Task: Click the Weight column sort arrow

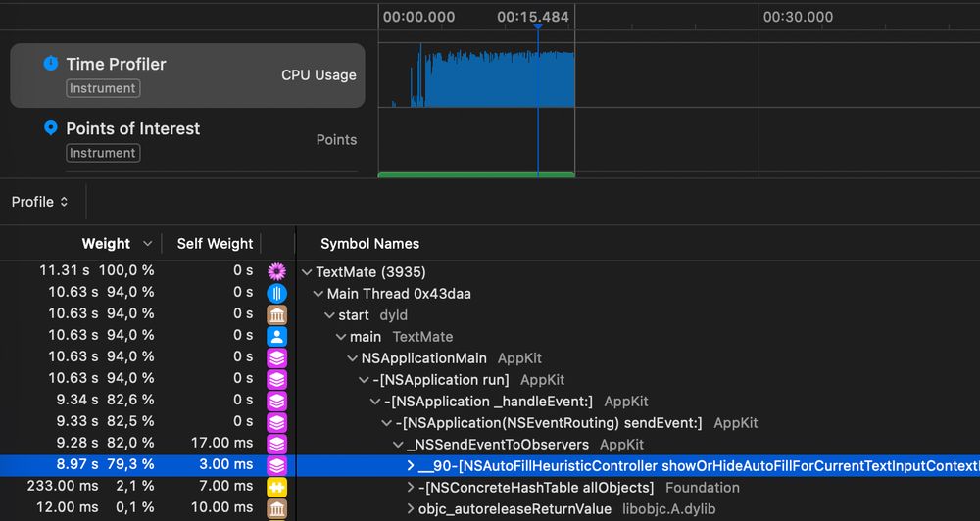Action: [148, 243]
